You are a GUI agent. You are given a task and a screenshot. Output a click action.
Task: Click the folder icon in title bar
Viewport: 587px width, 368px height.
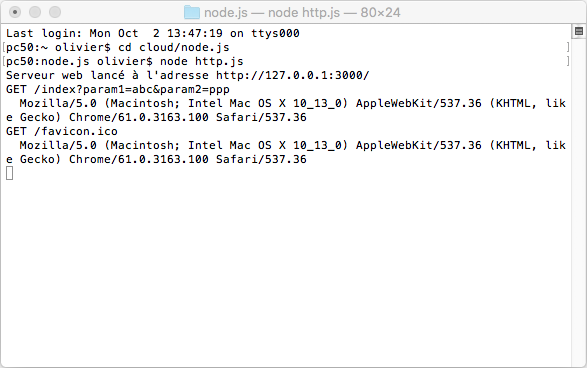[x=192, y=12]
